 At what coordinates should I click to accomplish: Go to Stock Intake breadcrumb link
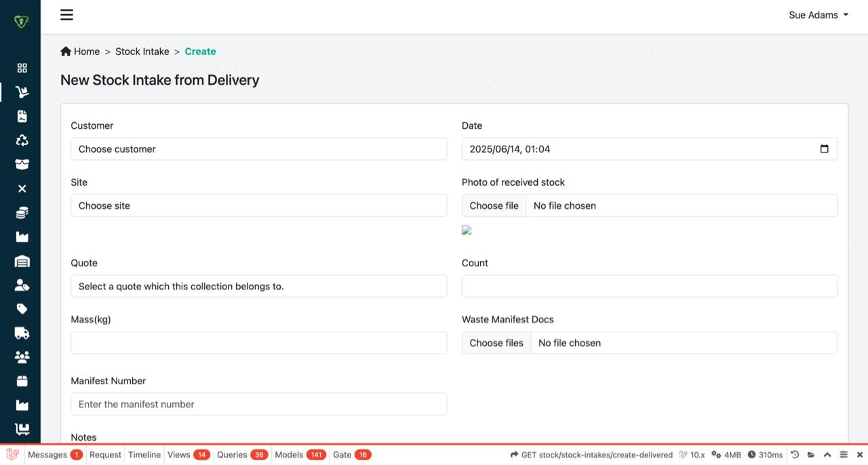pos(142,52)
